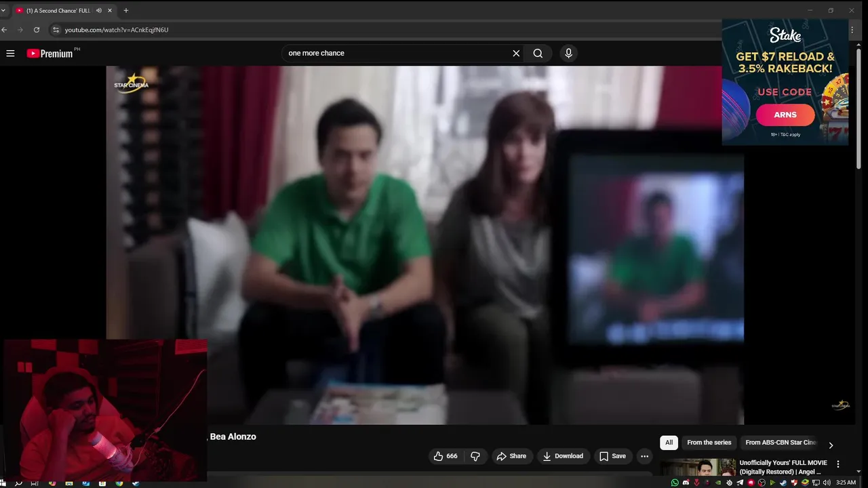868x488 pixels.
Task: Open NVIDIA tray icon
Action: point(718,483)
